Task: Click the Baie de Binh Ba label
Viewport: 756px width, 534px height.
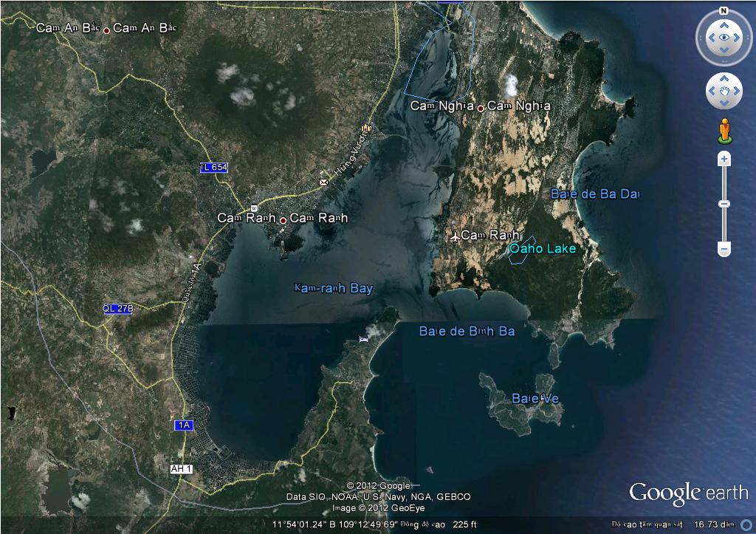Action: pos(467,332)
